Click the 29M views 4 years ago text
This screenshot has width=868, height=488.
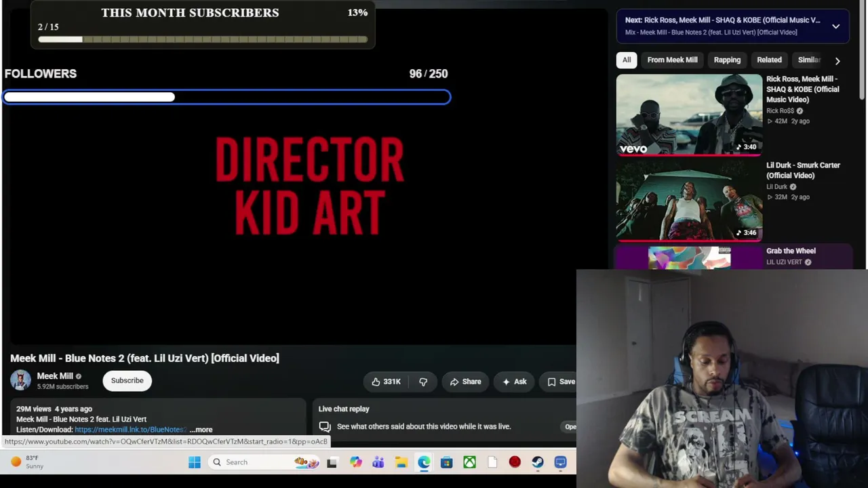tap(54, 409)
